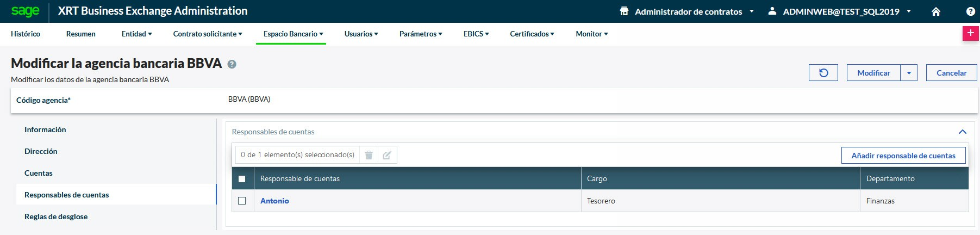980x235 pixels.
Task: Open Administrador de contratos dropdown
Action: point(688,11)
